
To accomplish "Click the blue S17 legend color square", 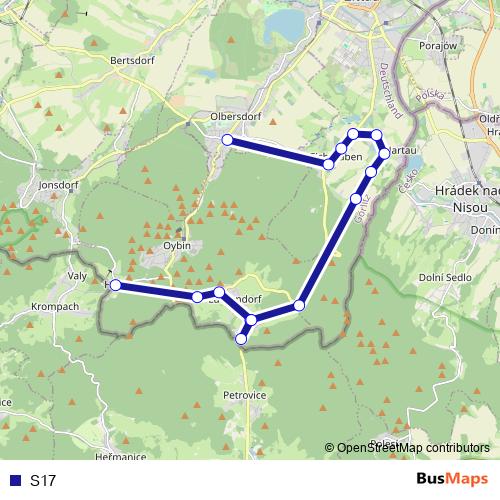I will [x=15, y=480].
